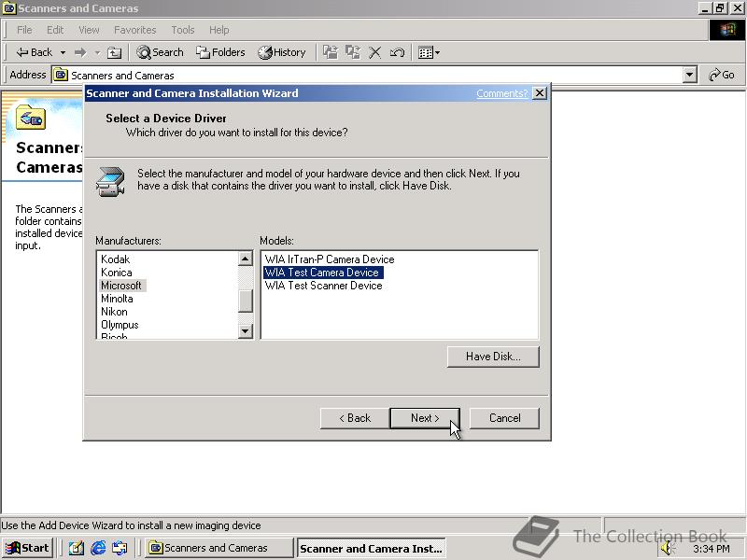Select Nikon in Manufacturers list
The image size is (747, 560).
coord(114,312)
